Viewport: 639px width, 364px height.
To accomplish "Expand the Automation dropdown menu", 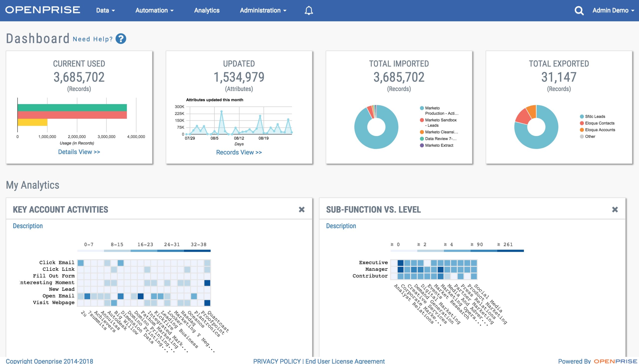I will (155, 10).
